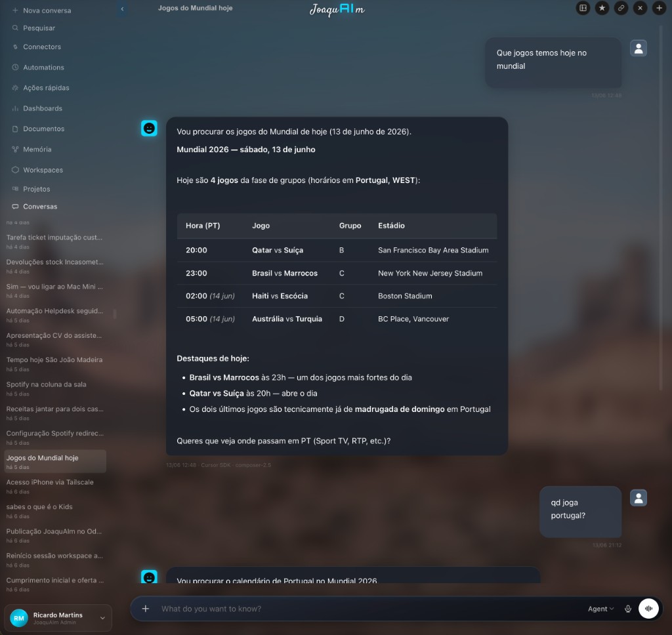
Task: Click user avatar beside 'qd joga portugal?'
Action: point(638,498)
